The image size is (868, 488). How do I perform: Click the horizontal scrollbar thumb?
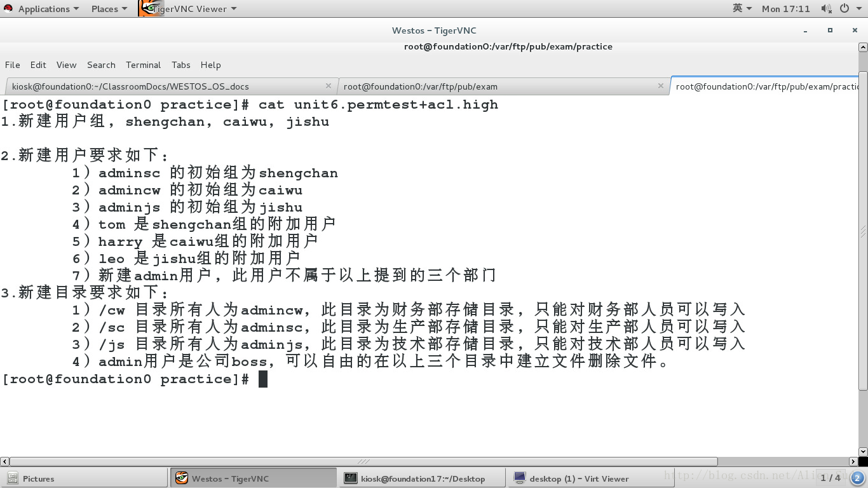363,462
